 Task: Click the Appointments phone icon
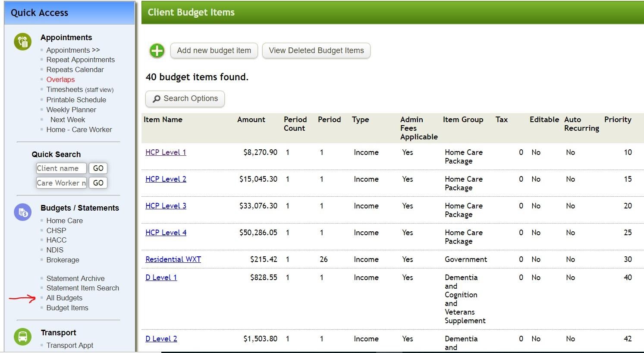point(22,41)
